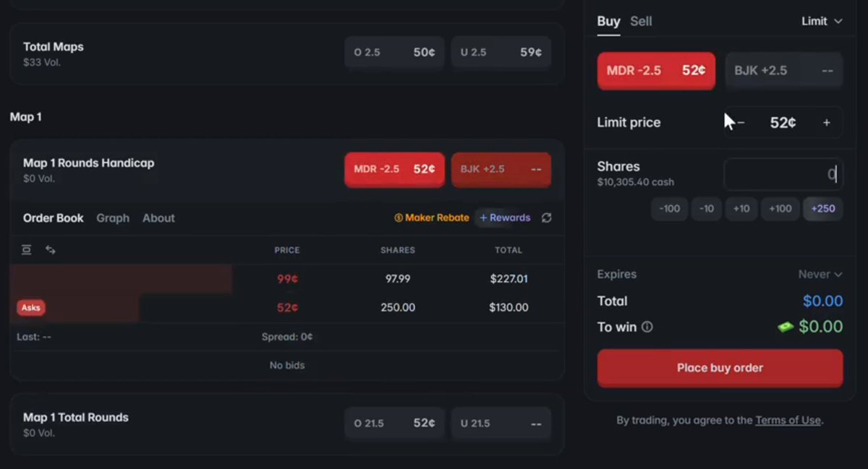
Task: Select U 21.5 for Map 1 Total Rounds
Action: pyautogui.click(x=501, y=423)
